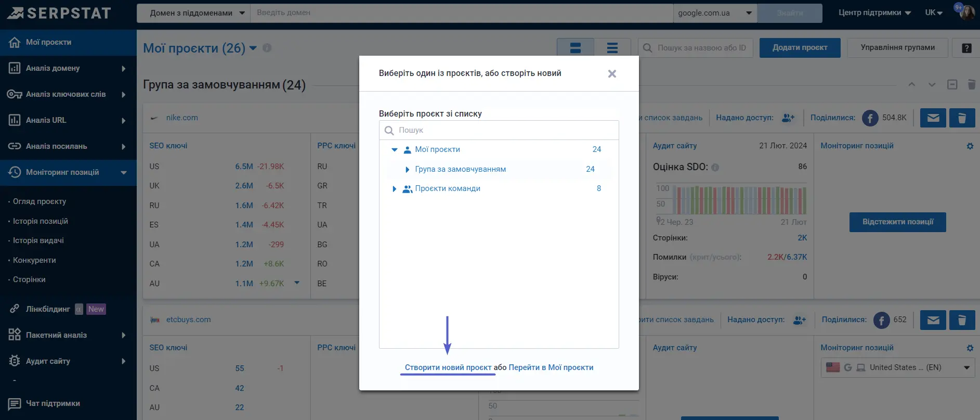Screen dimensions: 980x420
Task: Click Оцінка SDO info icon
Action: click(x=715, y=168)
